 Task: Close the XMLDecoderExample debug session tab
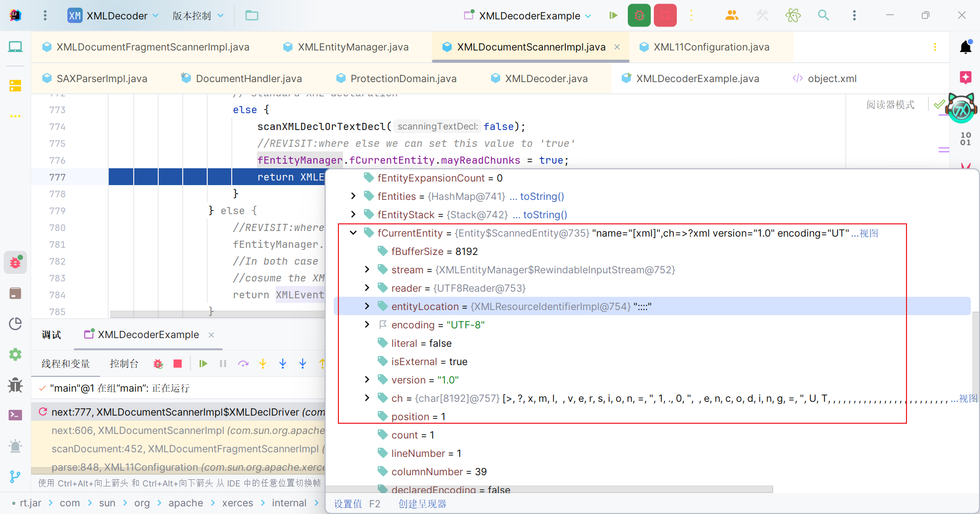[x=211, y=335]
